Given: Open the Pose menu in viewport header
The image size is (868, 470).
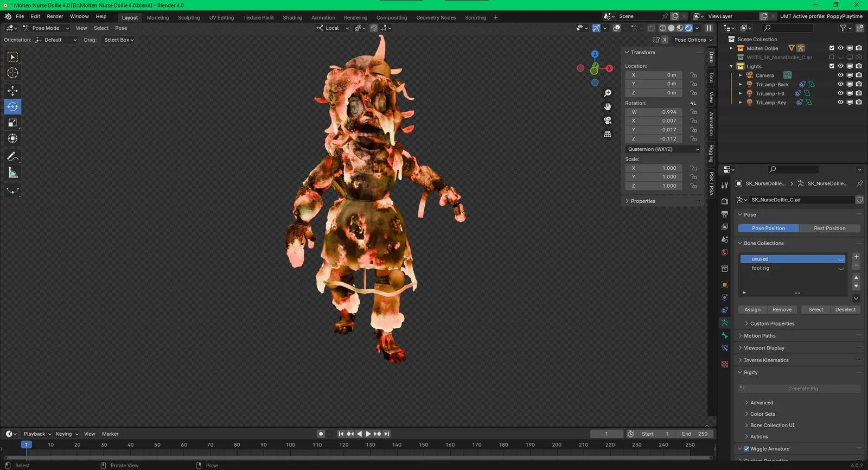Looking at the screenshot, I should tap(121, 28).
